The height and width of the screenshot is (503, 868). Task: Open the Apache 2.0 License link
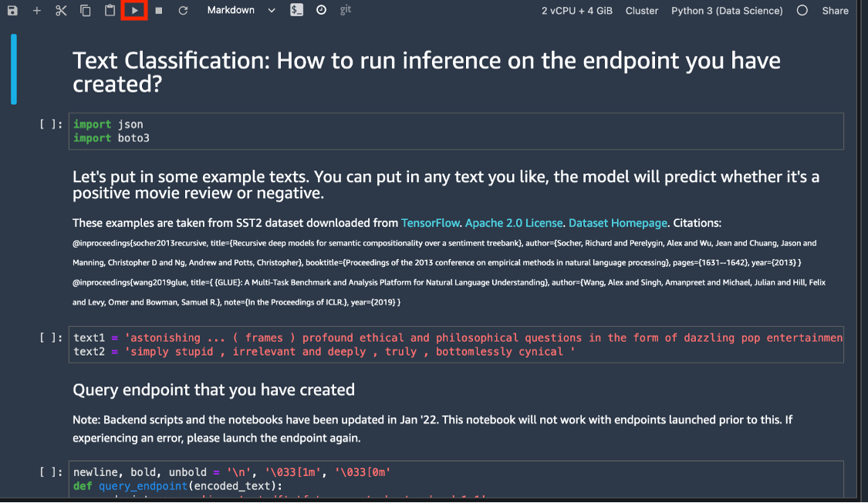(513, 222)
